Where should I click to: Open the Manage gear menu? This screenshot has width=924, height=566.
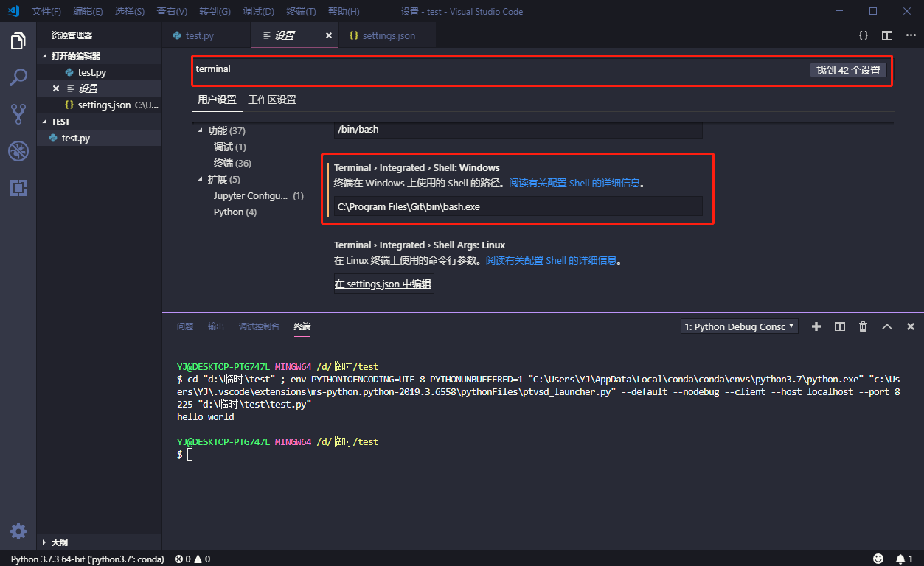tap(18, 531)
